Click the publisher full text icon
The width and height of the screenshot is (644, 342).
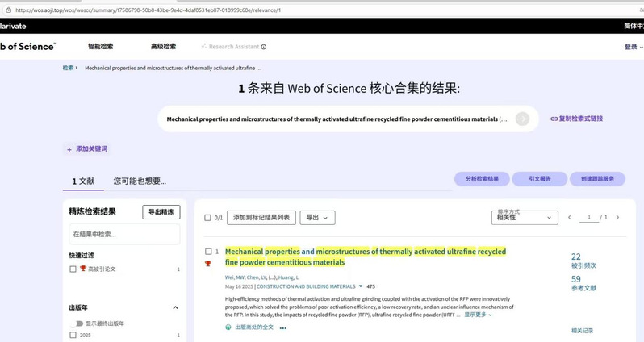pos(228,327)
